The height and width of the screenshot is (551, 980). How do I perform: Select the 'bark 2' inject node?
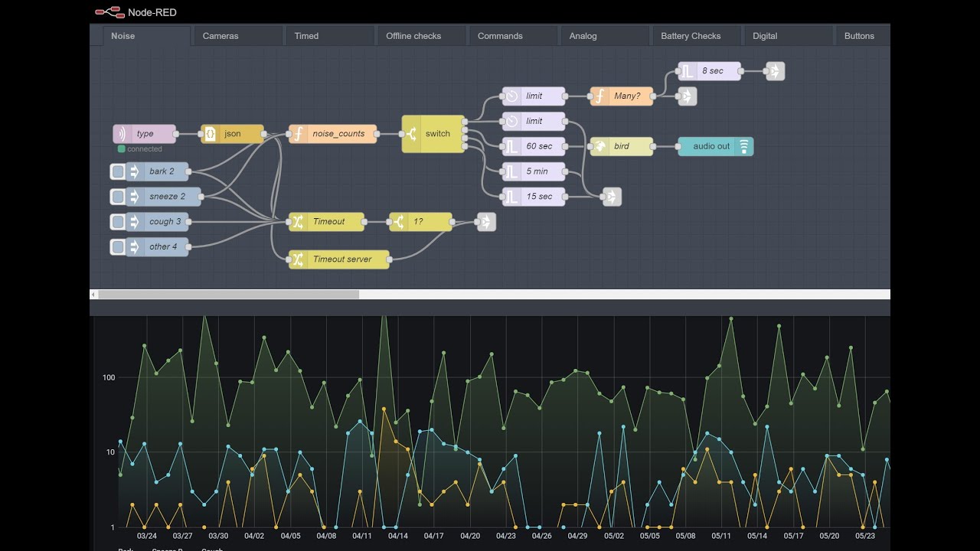(x=157, y=171)
